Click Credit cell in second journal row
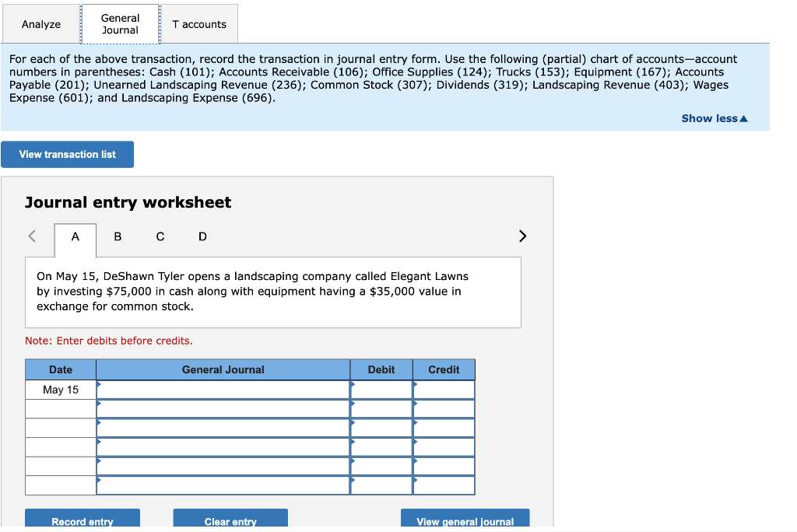Image resolution: width=797 pixels, height=532 pixels. (x=444, y=409)
